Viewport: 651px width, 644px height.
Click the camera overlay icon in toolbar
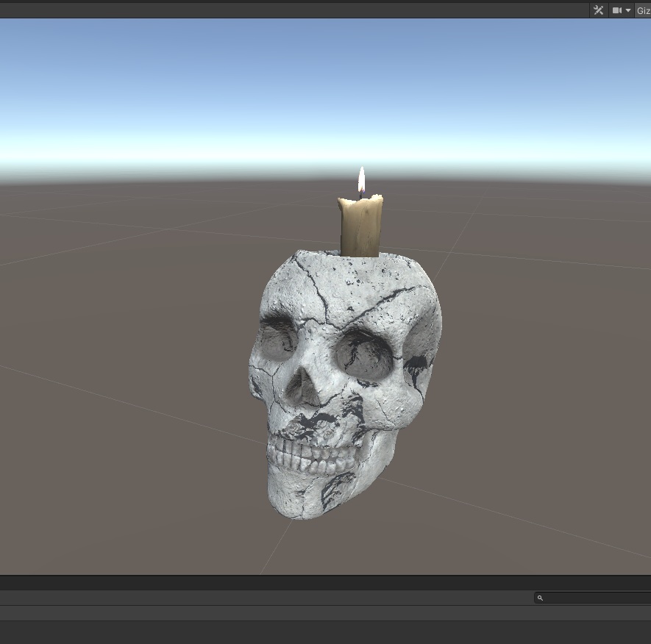[x=616, y=10]
